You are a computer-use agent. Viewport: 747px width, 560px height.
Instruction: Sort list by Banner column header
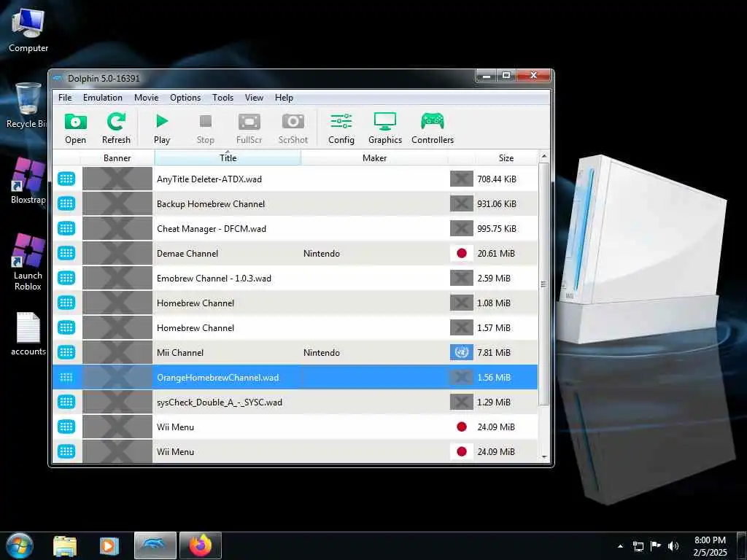pos(117,158)
